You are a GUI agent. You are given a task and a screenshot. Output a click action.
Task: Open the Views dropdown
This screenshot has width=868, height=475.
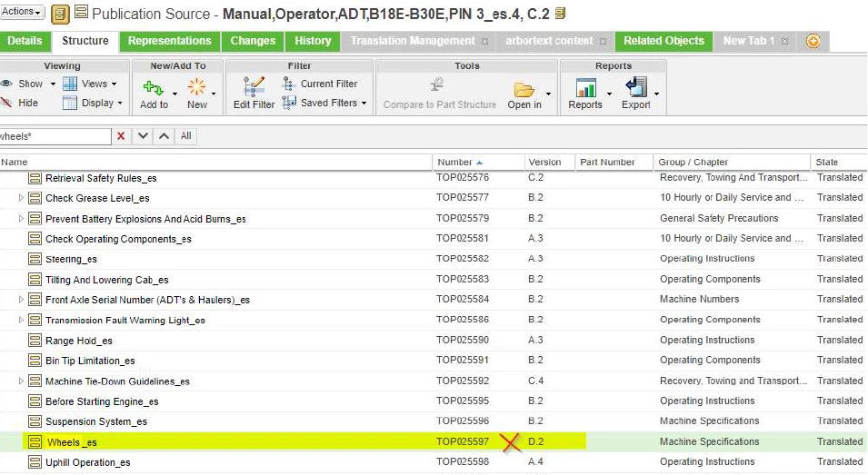coord(114,84)
